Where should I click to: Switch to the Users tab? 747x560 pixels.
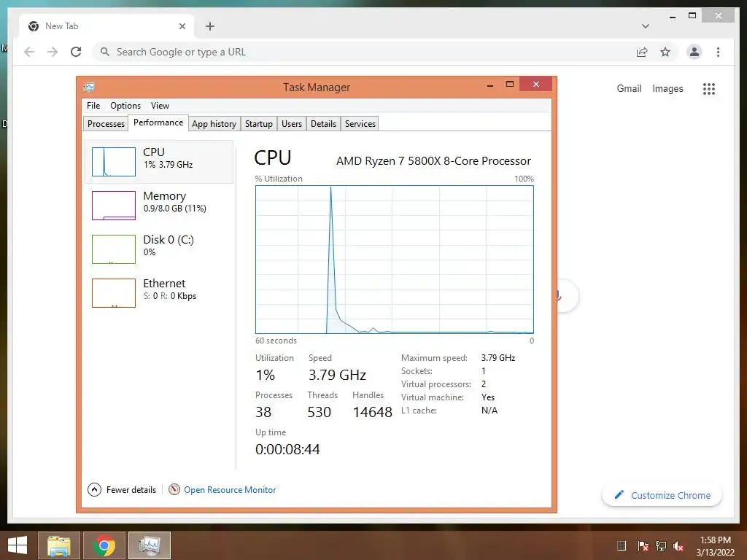pyautogui.click(x=292, y=124)
